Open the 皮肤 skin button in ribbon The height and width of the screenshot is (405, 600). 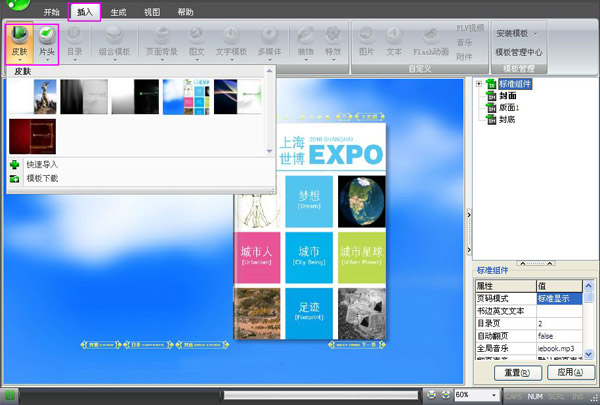pos(19,43)
